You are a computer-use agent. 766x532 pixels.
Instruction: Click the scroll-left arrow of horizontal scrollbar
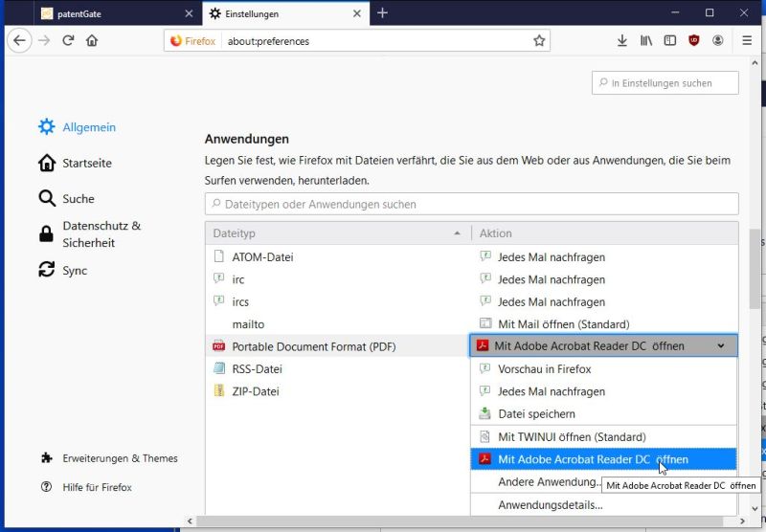tap(190, 521)
